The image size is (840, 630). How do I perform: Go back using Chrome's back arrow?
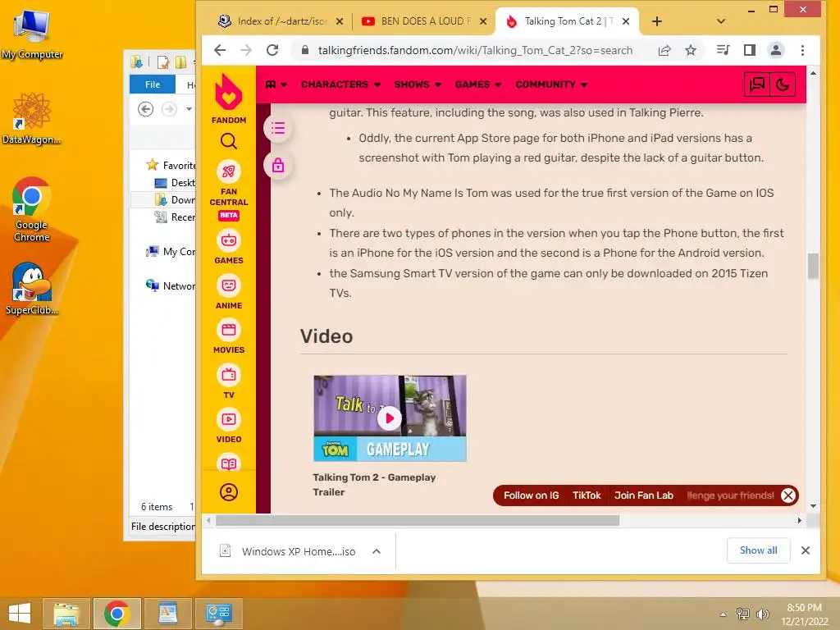[x=220, y=50]
